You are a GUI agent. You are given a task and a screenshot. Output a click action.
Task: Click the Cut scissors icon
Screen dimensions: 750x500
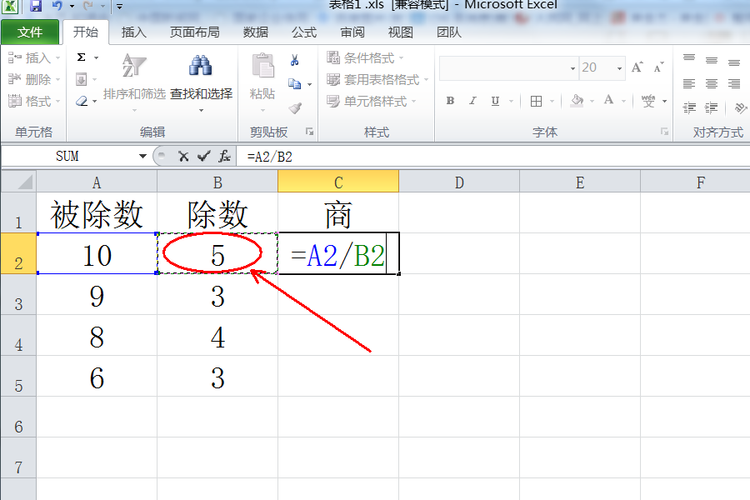point(295,60)
